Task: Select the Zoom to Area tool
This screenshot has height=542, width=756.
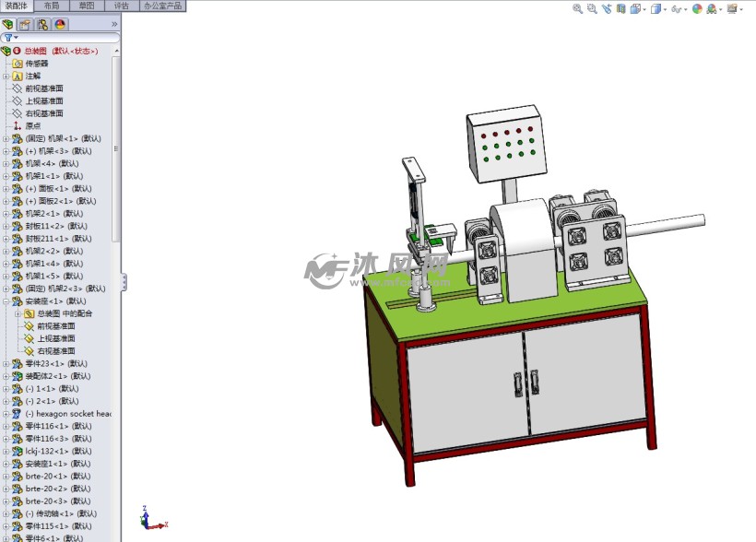Action: [x=591, y=8]
